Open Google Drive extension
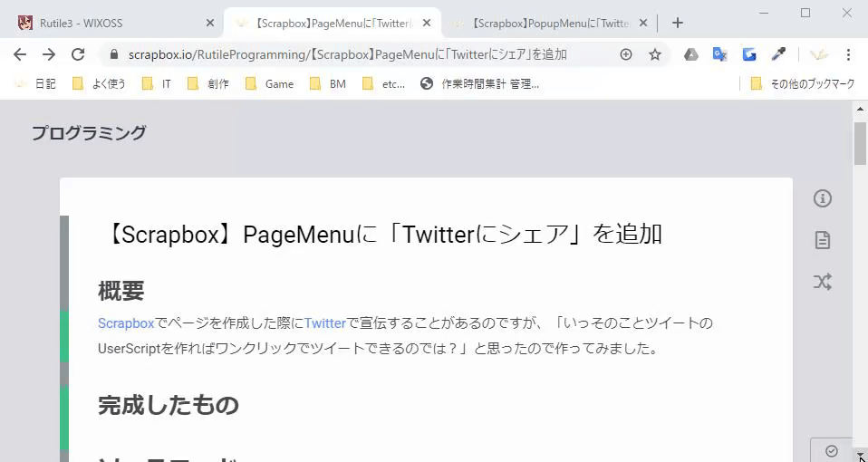This screenshot has height=462, width=868. point(690,54)
